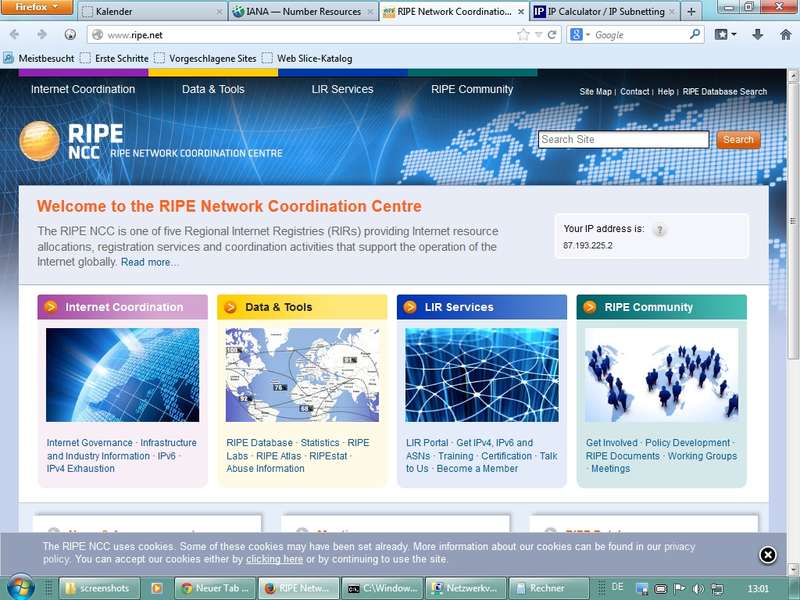Open the LIR Services navigation menu
Viewport: 800px width, 600px height.
pos(342,89)
